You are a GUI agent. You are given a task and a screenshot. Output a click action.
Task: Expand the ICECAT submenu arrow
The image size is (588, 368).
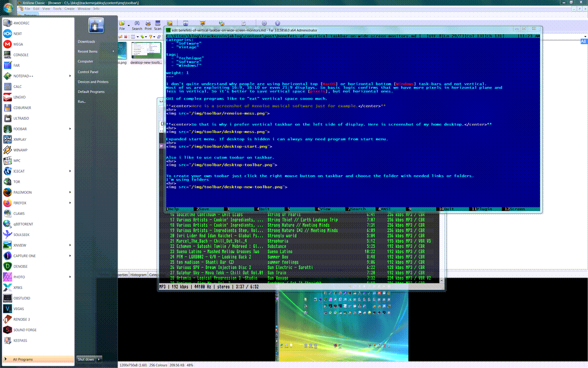[x=70, y=171]
